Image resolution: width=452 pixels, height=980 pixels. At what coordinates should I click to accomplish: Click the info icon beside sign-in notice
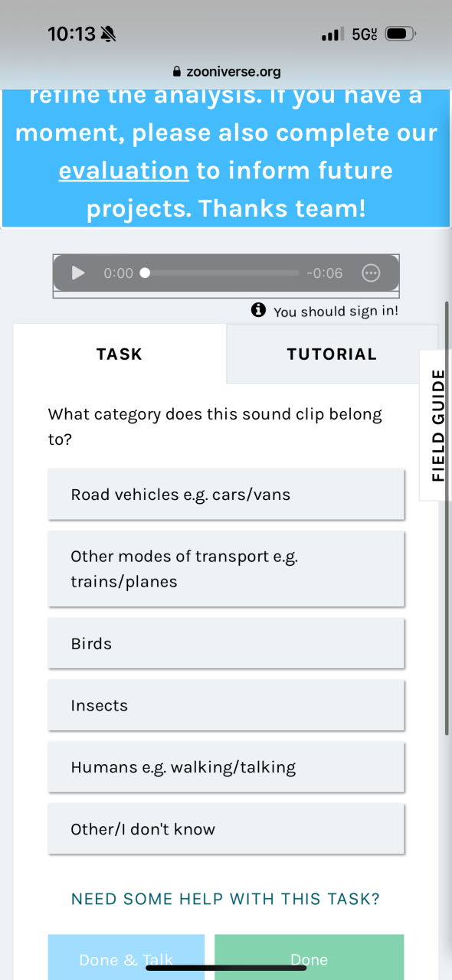(x=259, y=310)
